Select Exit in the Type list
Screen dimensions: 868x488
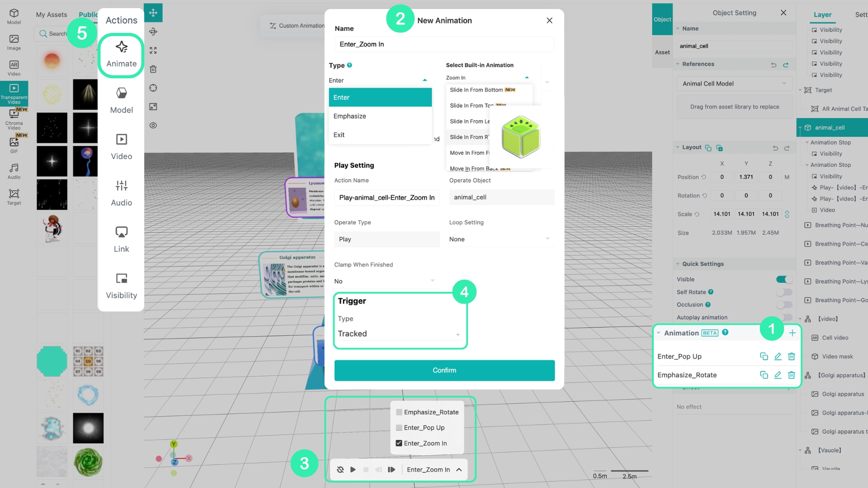[x=380, y=135]
